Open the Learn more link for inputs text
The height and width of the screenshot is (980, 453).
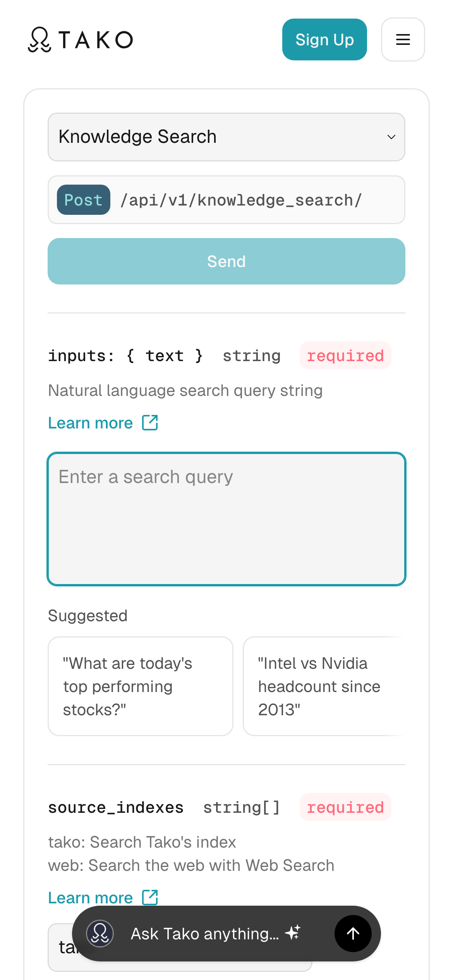click(91, 423)
